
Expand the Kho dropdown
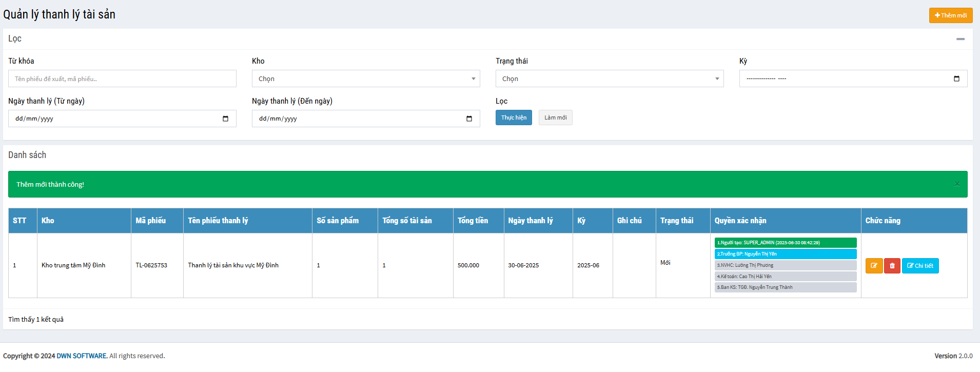365,79
